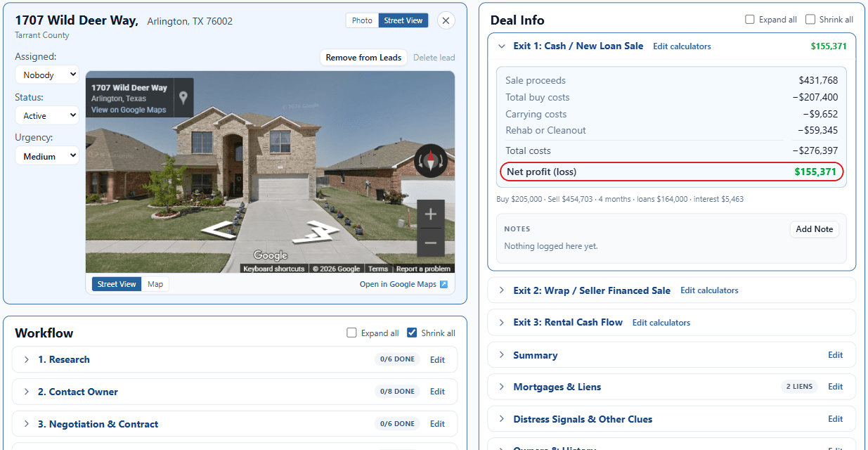868x450 pixels.
Task: Click Remove from Leads button
Action: (x=363, y=58)
